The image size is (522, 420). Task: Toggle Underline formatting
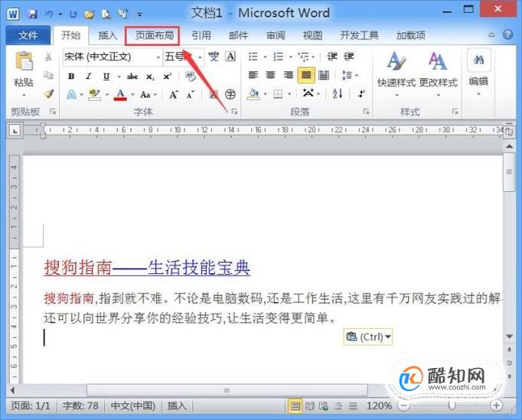(106, 77)
